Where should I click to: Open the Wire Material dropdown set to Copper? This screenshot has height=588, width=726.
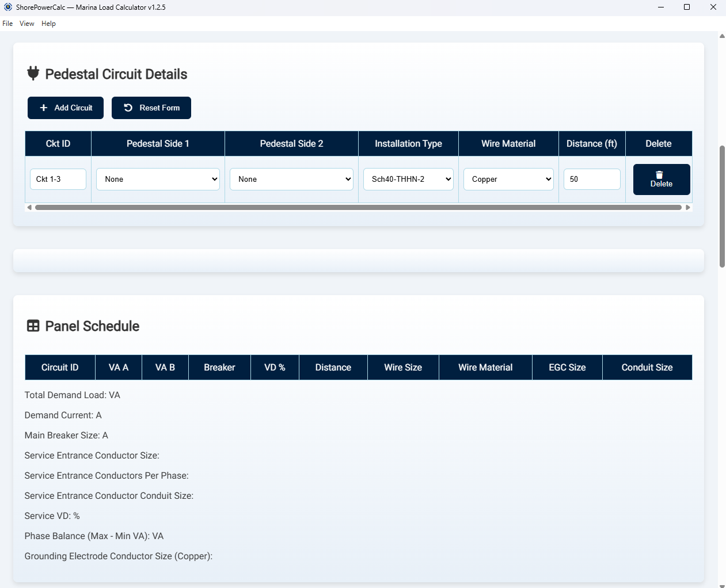click(508, 180)
